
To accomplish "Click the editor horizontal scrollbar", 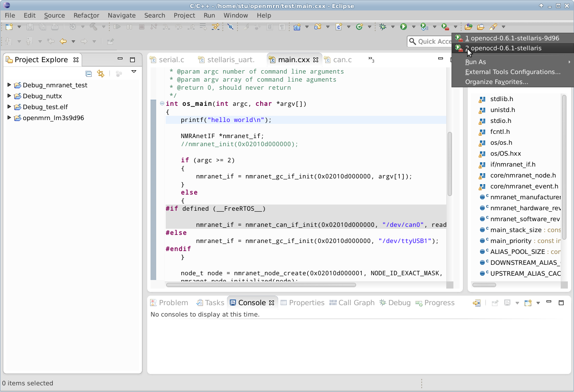I will coord(261,285).
